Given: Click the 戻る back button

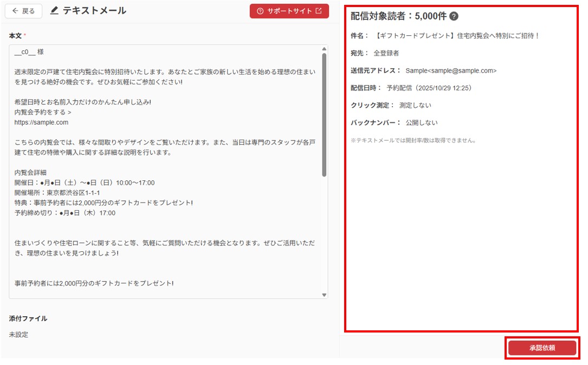Looking at the screenshot, I should point(23,11).
